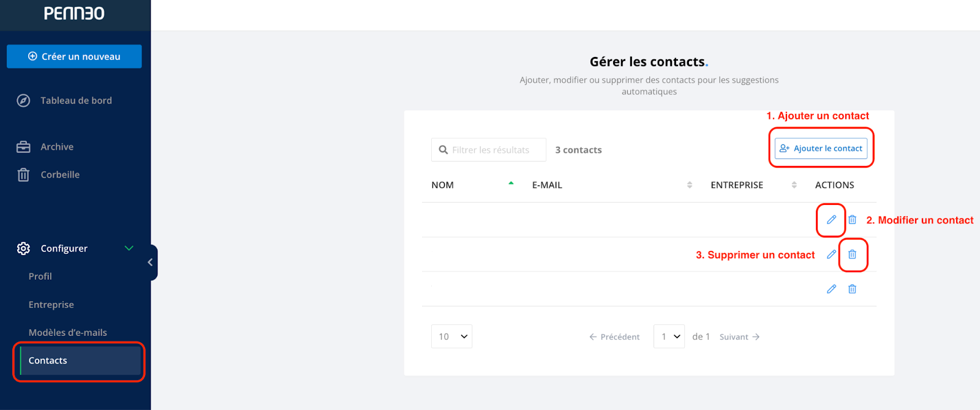
Task: Click the Tableau de bord compass icon
Action: [23, 100]
